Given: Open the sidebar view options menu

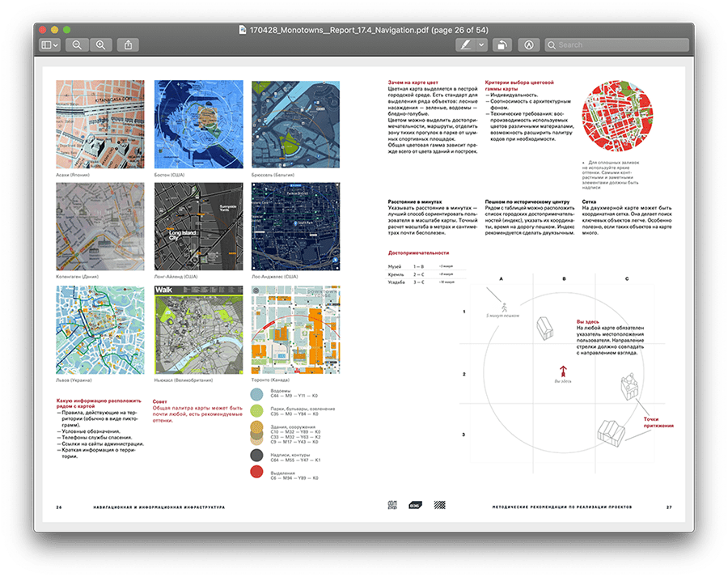Looking at the screenshot, I should (49, 45).
